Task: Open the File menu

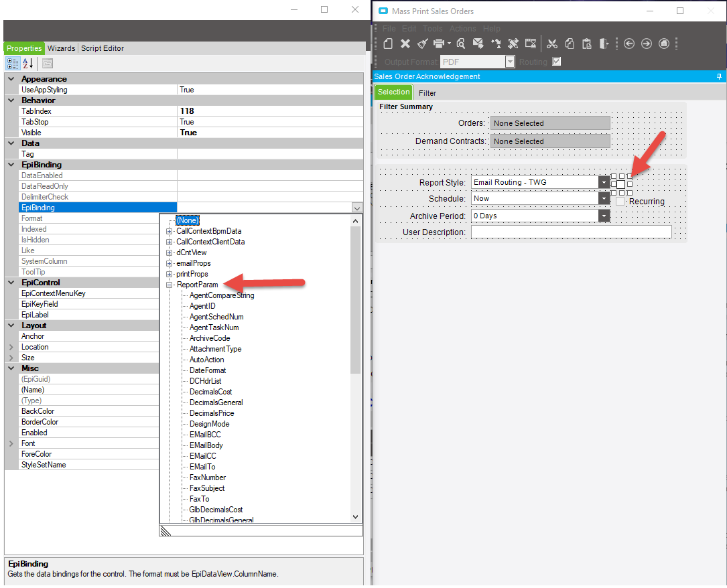Action: coord(389,29)
